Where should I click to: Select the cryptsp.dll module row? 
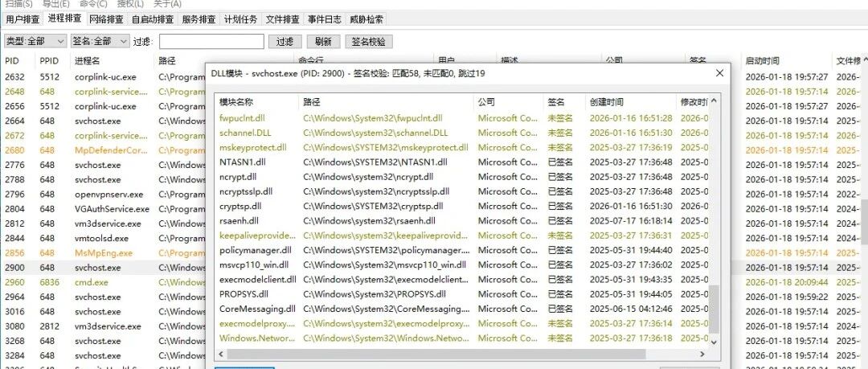462,206
